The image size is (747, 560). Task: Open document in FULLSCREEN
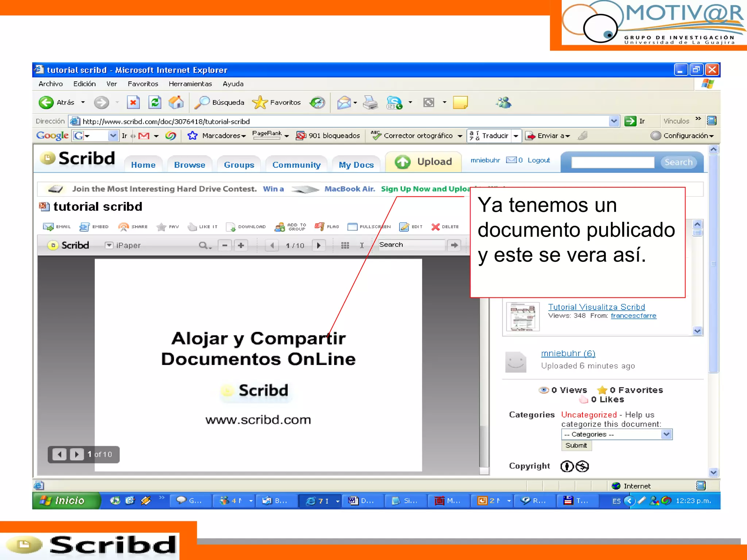[x=369, y=227]
